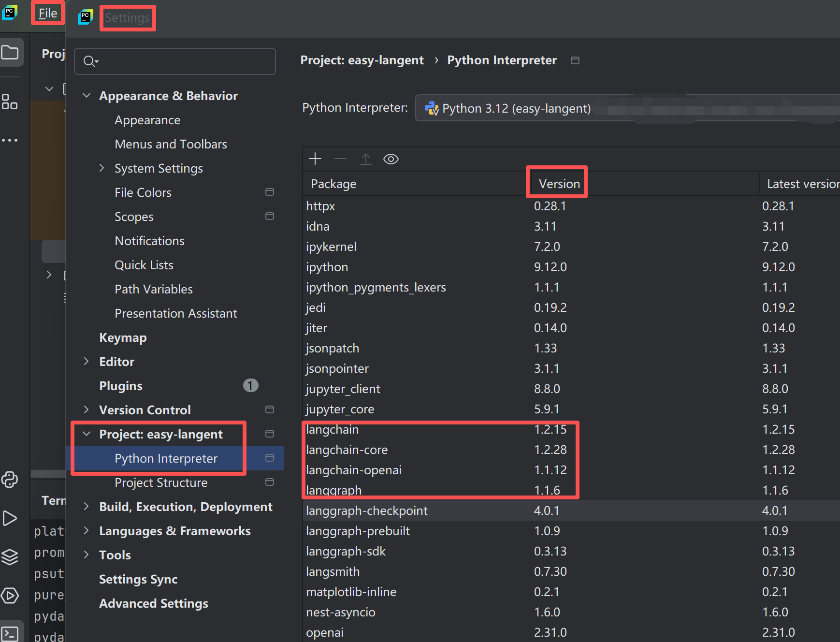Click project marker icon next to Python Interpreter
The height and width of the screenshot is (642, 840).
270,458
